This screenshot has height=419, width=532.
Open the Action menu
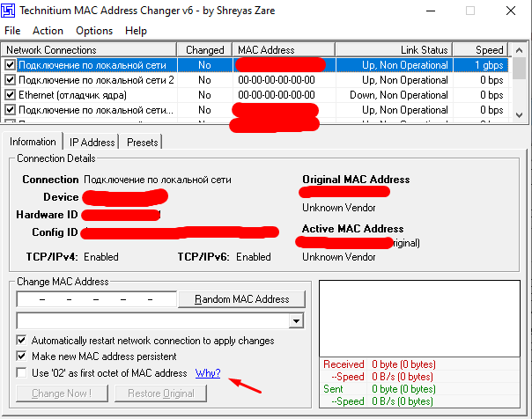pos(48,31)
